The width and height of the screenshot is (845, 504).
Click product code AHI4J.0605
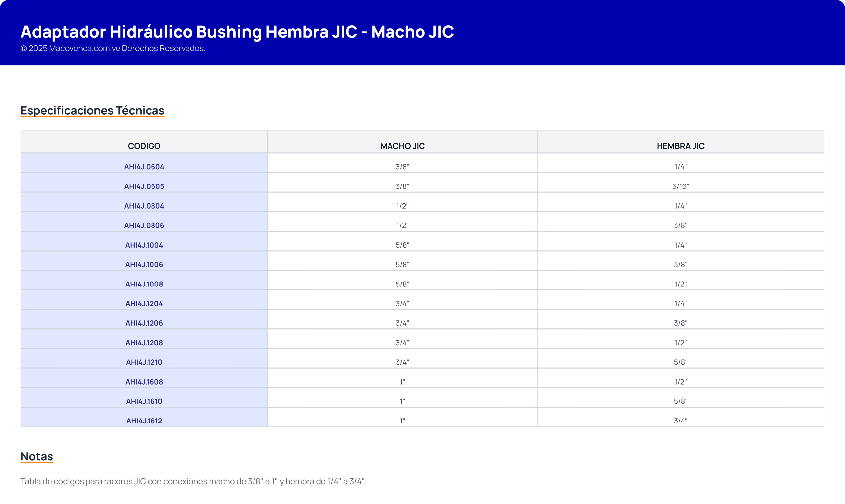pos(144,186)
